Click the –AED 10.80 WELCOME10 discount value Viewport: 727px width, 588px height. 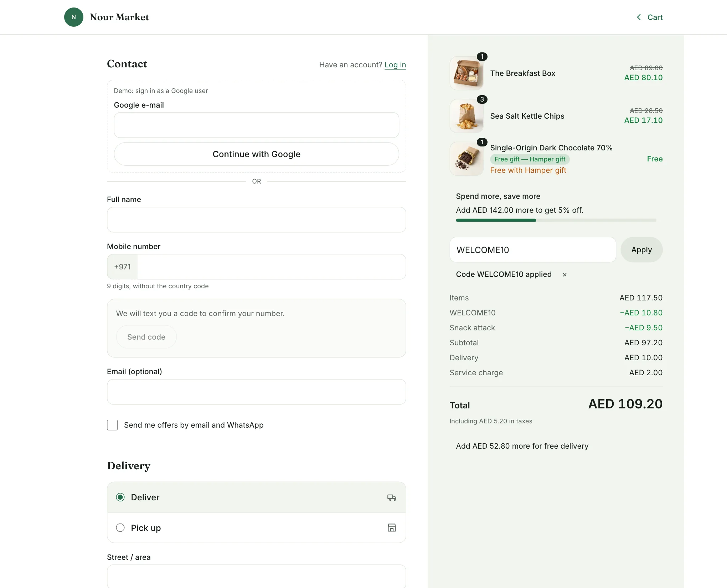click(641, 313)
